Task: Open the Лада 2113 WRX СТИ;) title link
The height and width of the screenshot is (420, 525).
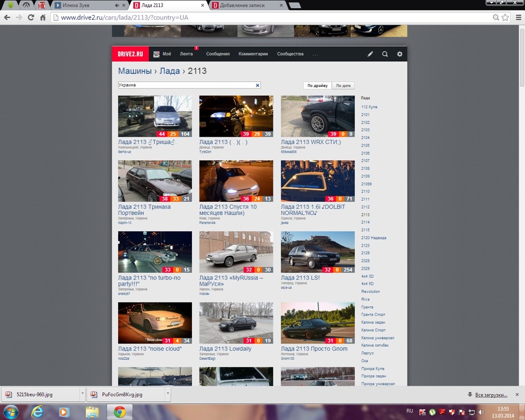Action: 311,142
